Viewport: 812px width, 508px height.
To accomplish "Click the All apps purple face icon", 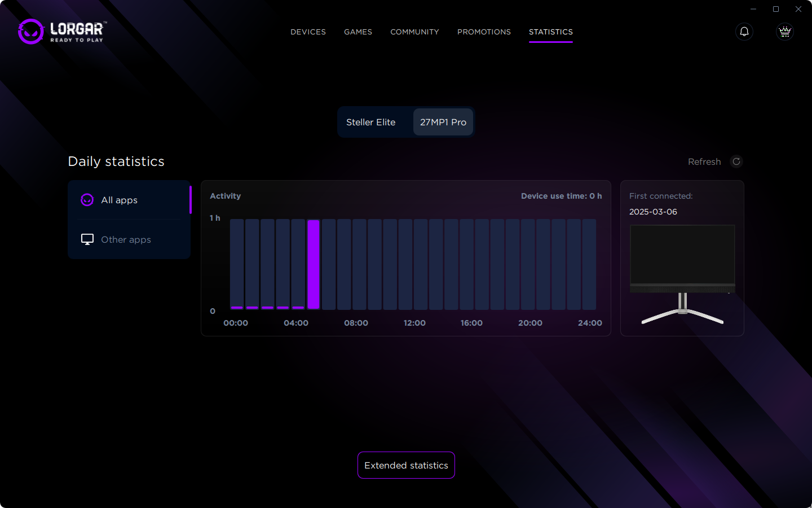I will point(87,200).
